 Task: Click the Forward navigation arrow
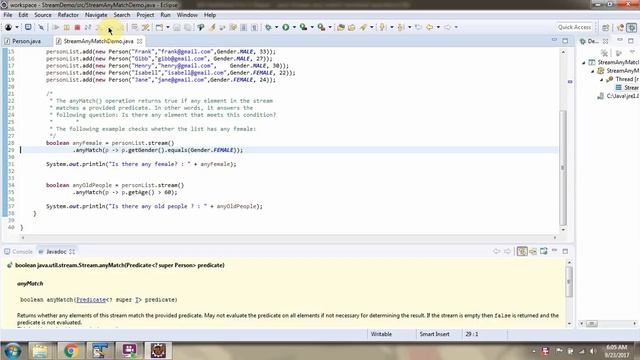(447, 27)
